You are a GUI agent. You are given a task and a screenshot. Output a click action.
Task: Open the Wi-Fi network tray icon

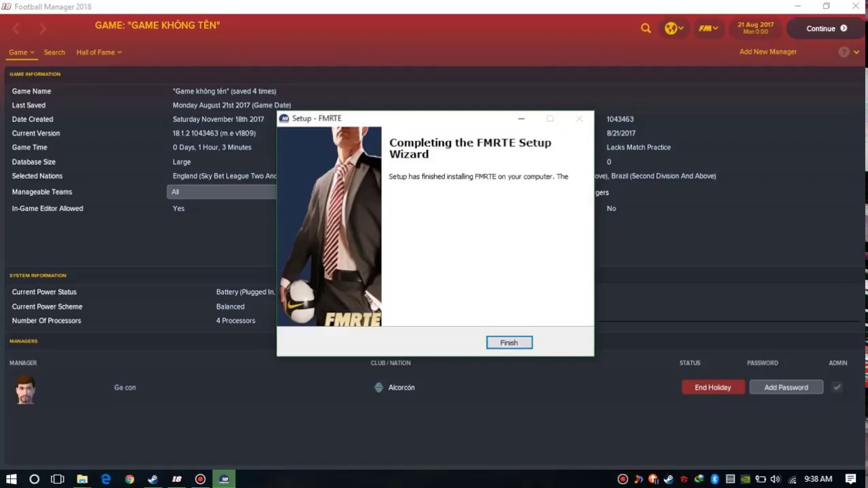coord(792,481)
